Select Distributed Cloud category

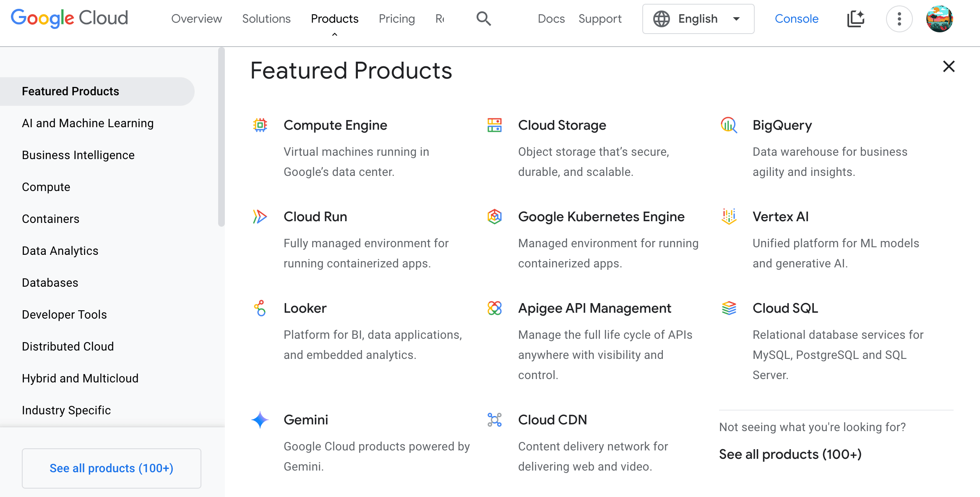(68, 346)
